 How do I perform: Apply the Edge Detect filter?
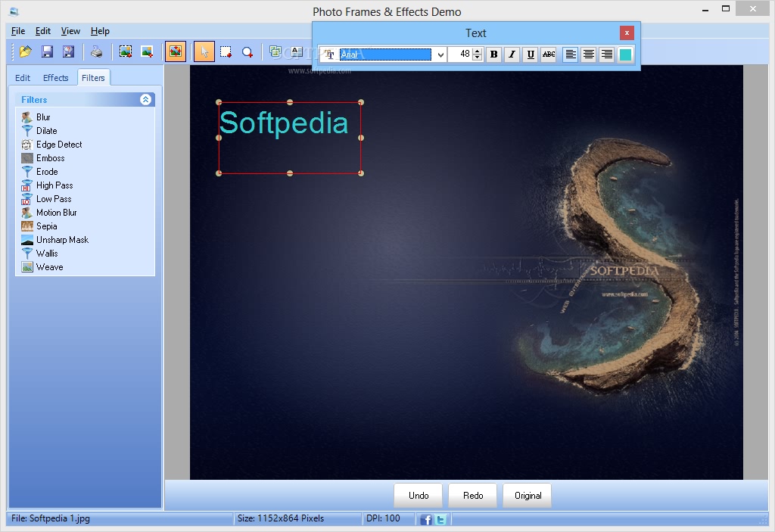click(52, 145)
